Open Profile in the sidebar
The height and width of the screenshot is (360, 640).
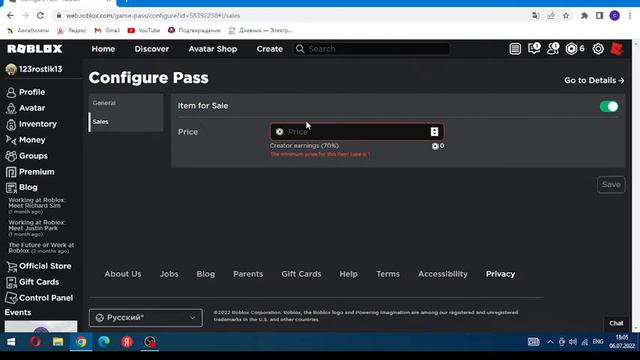(25, 92)
